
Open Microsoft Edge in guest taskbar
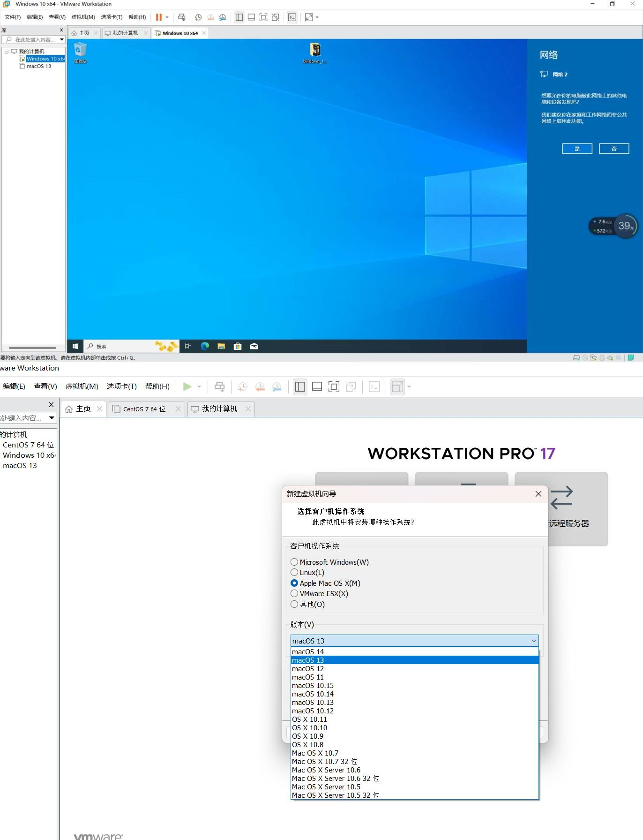point(205,346)
